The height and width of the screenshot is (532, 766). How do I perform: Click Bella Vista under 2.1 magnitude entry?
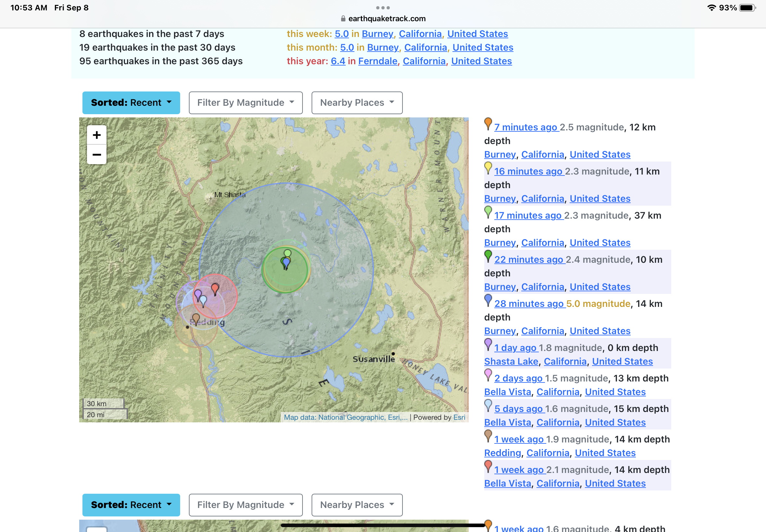point(508,483)
